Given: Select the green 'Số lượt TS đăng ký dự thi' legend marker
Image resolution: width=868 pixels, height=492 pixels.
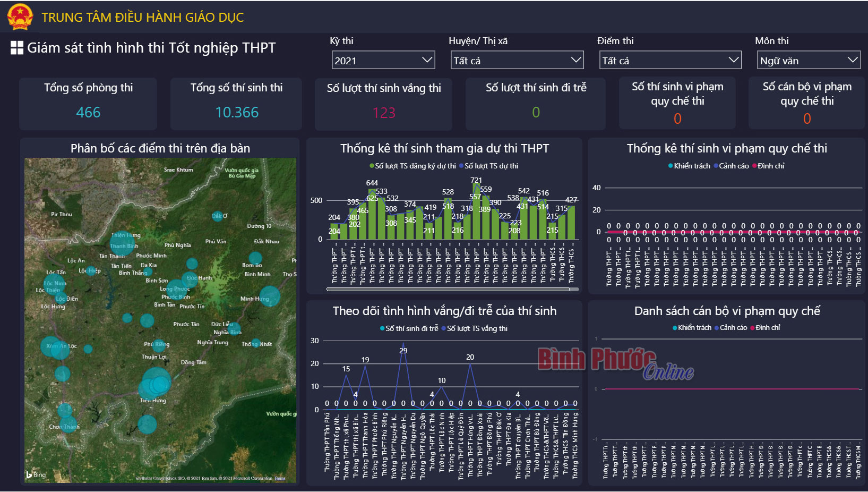Looking at the screenshot, I should coord(372,166).
